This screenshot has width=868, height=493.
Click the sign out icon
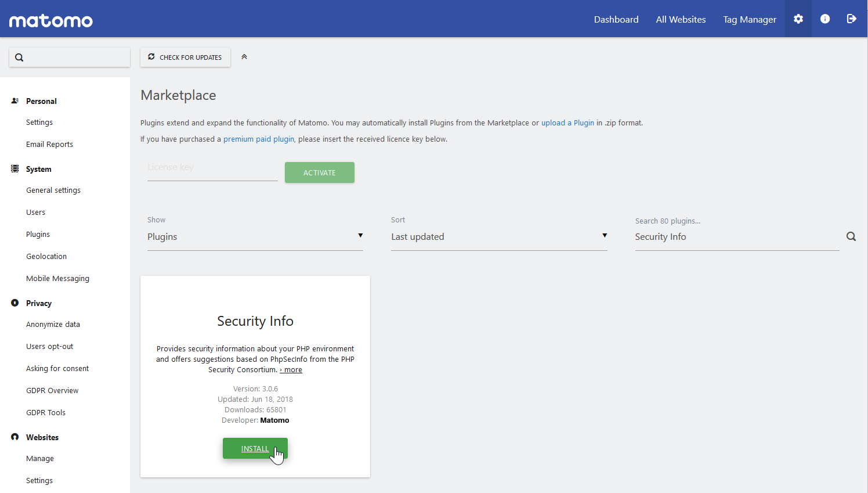point(851,19)
